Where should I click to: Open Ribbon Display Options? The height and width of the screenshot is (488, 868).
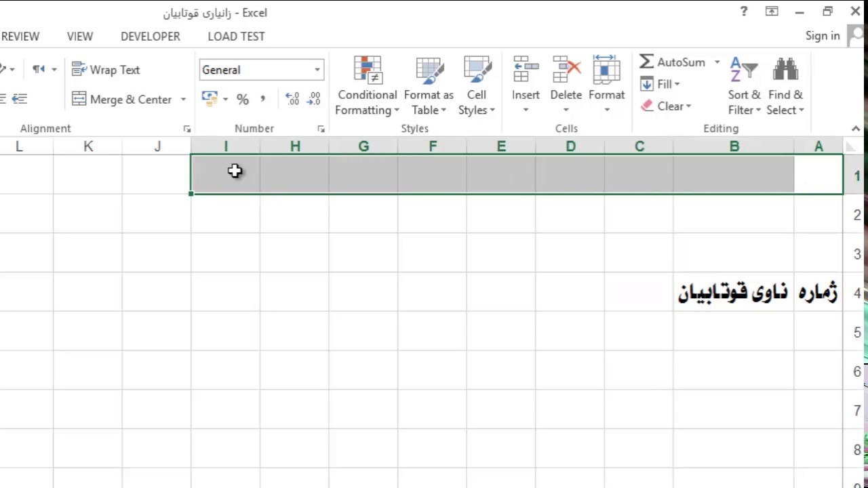(772, 12)
